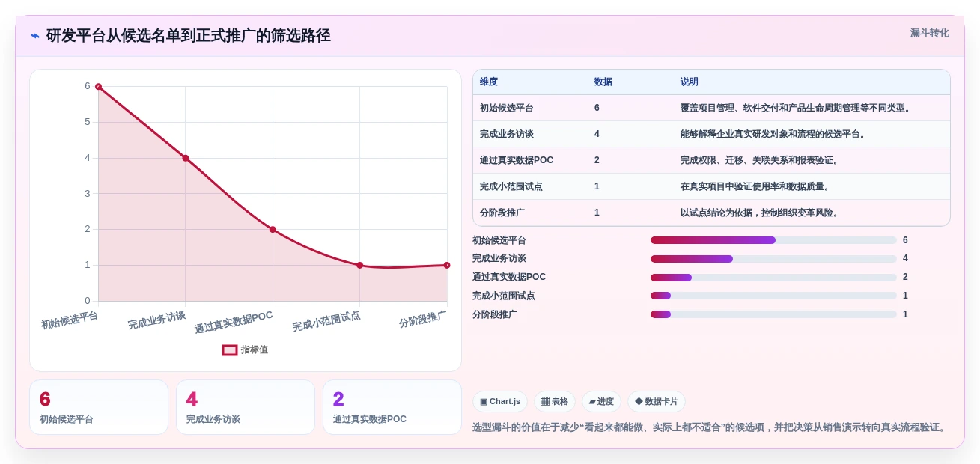
Task: Click the chart data point for 初始候选平台
Action: (x=98, y=87)
